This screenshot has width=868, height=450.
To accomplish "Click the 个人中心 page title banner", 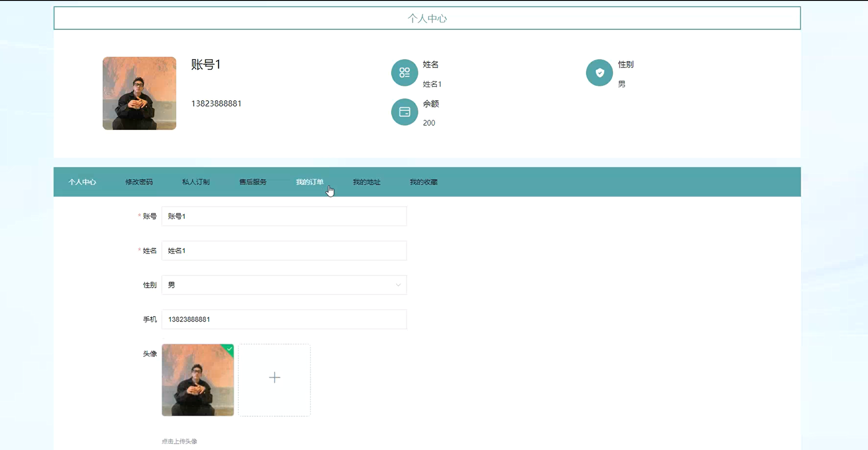I will click(x=427, y=18).
